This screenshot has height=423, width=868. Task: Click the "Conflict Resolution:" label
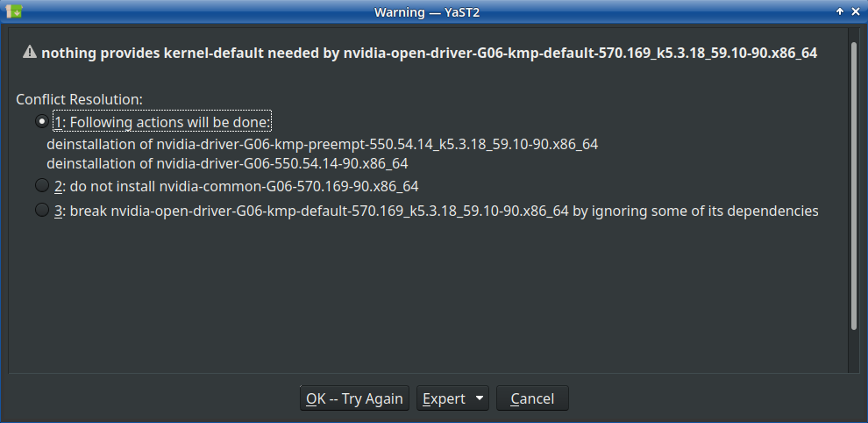[x=79, y=99]
